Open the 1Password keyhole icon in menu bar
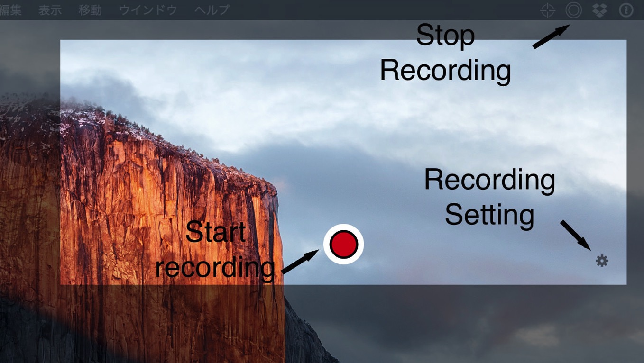 tap(626, 10)
